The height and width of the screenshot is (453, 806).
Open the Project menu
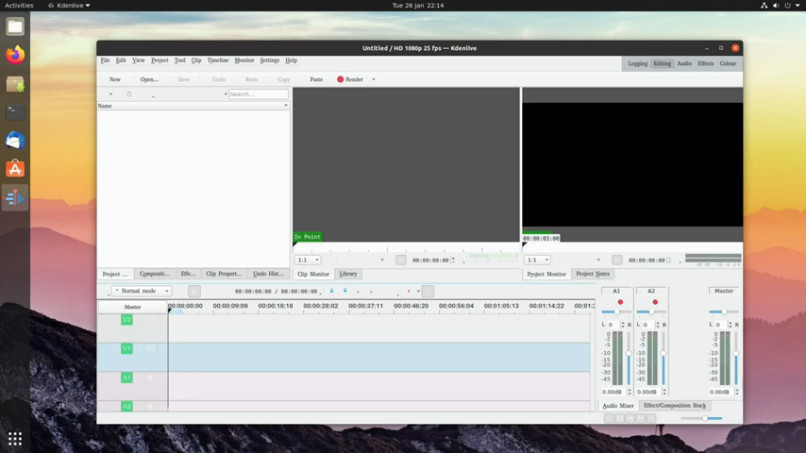[x=159, y=60]
